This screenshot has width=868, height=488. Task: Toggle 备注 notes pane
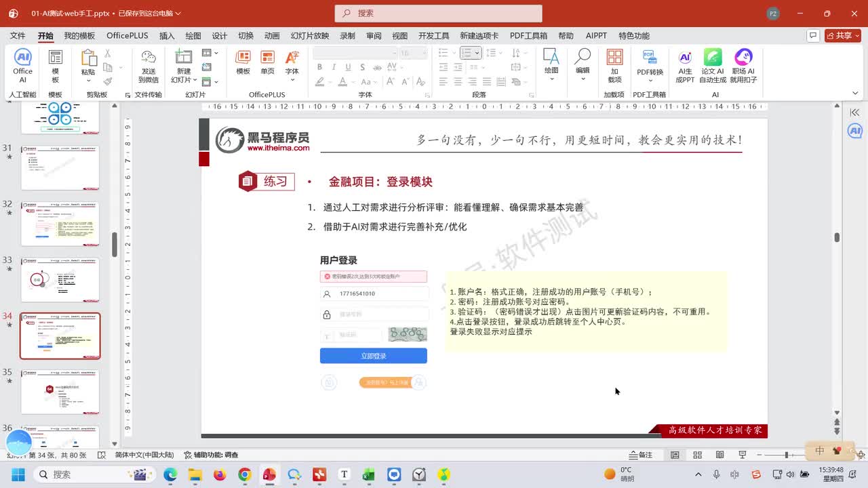pyautogui.click(x=641, y=455)
